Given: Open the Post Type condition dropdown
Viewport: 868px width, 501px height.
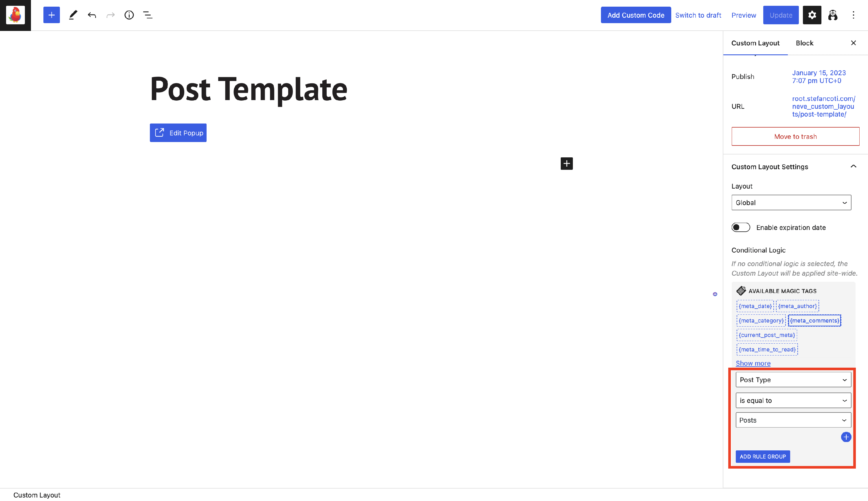Looking at the screenshot, I should pyautogui.click(x=793, y=380).
